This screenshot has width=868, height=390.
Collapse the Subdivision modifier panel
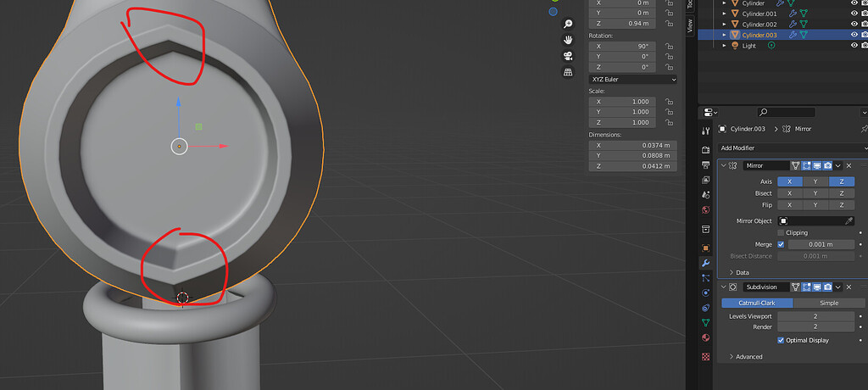724,287
